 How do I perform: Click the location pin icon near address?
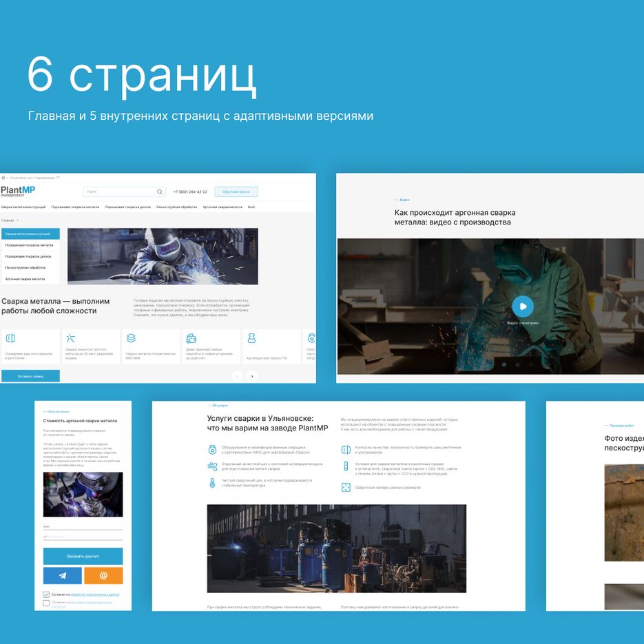[3, 178]
